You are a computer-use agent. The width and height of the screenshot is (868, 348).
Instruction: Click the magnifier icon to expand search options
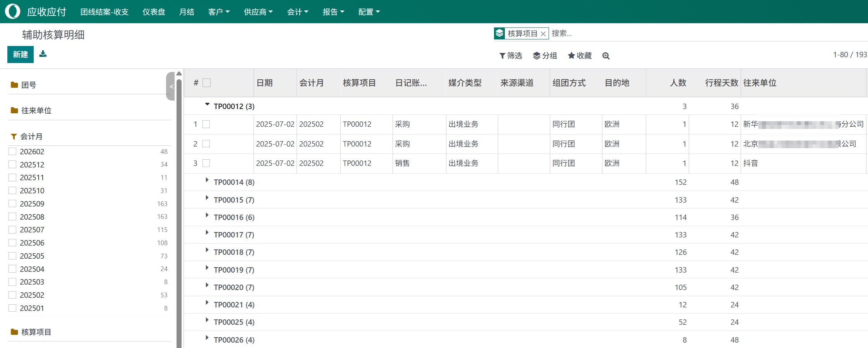click(606, 56)
